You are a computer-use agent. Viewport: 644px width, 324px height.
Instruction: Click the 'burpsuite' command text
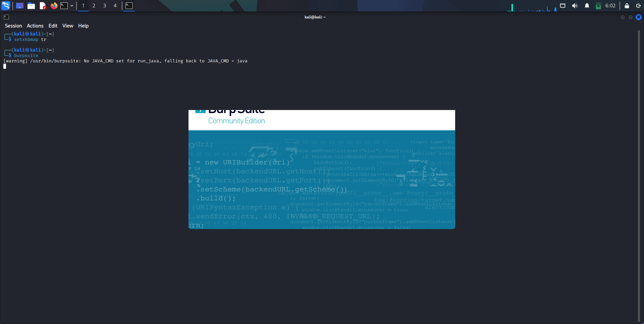tap(26, 56)
